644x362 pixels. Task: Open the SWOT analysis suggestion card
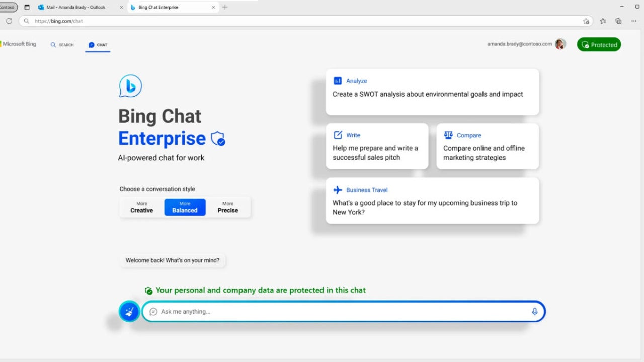click(x=433, y=92)
